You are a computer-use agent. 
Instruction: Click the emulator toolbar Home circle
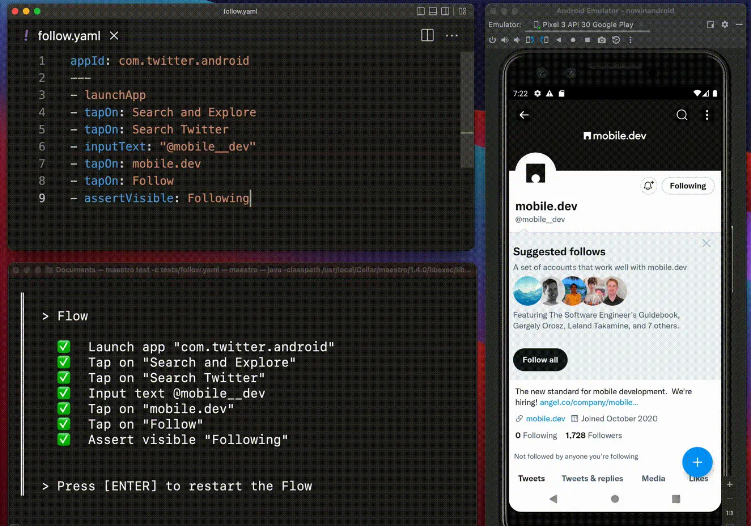(x=573, y=40)
